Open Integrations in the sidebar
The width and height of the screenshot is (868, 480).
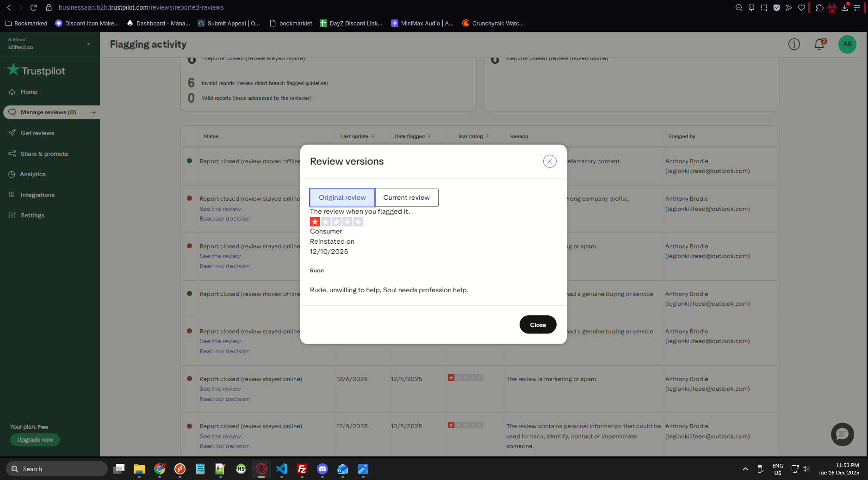[37, 195]
